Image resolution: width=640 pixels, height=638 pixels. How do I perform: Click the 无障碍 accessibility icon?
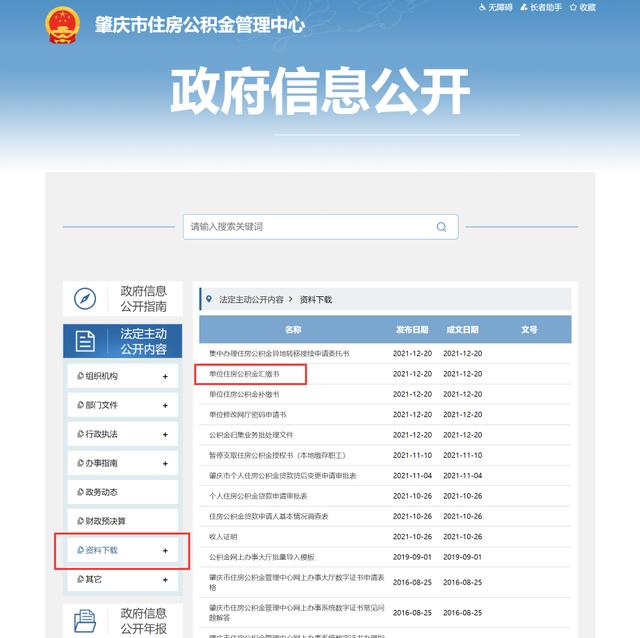tap(482, 7)
